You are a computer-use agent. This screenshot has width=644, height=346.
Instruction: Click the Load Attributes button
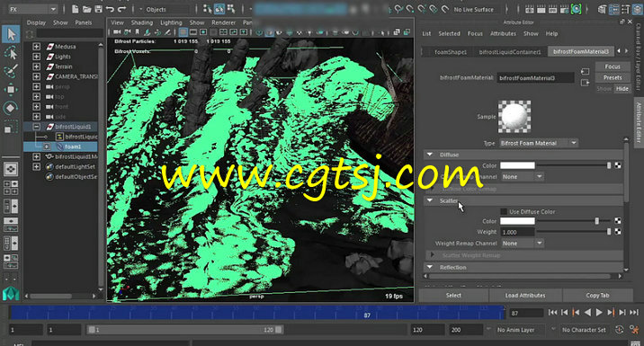point(525,295)
